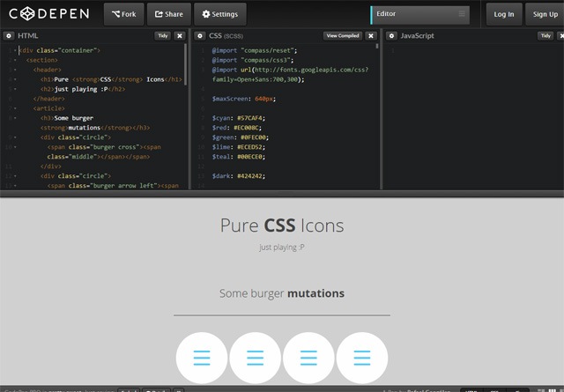
Task: Click the '$dark: #424242;' CSS line
Action: click(239, 176)
